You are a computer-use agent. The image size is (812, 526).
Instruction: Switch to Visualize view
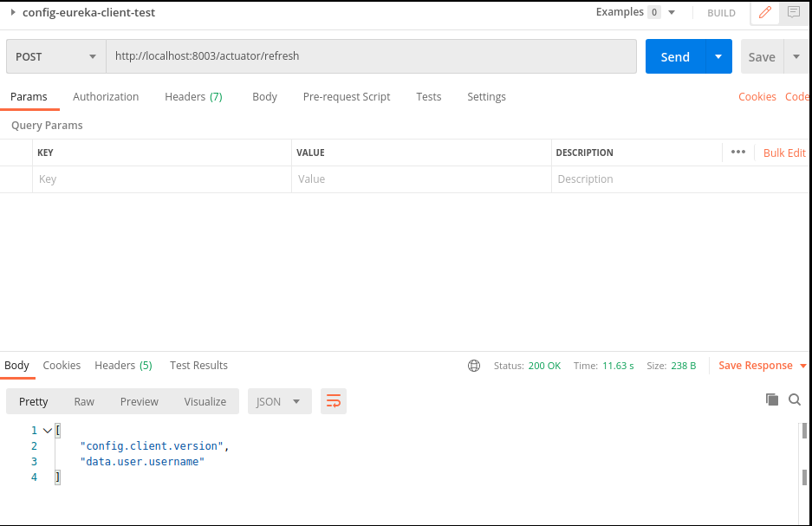click(205, 402)
